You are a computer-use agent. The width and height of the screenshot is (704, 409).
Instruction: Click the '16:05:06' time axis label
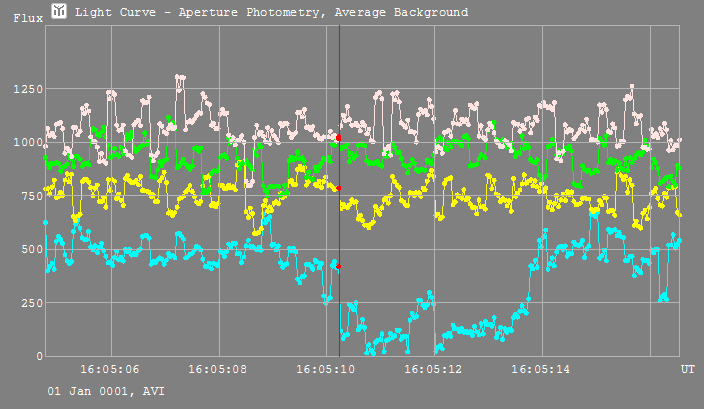pos(110,369)
